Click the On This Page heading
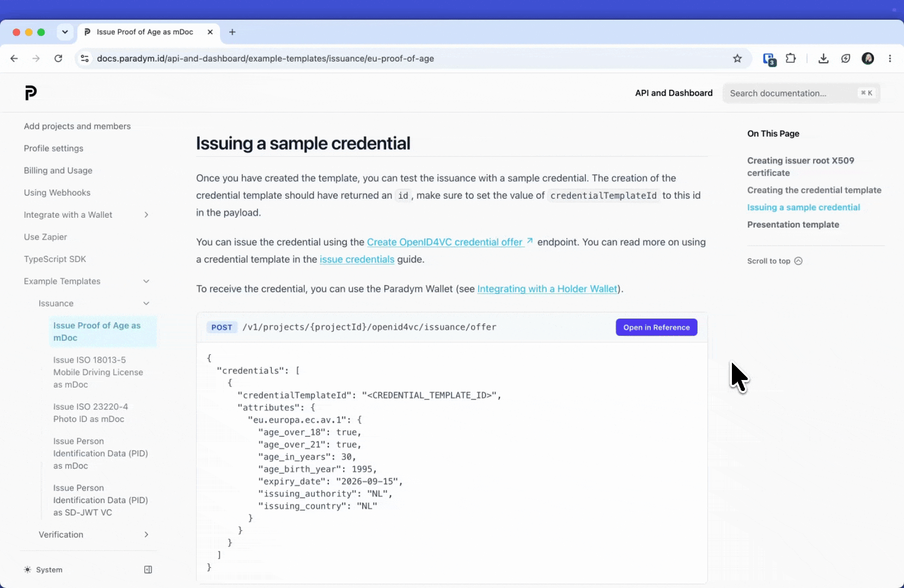The width and height of the screenshot is (904, 588). coord(773,133)
